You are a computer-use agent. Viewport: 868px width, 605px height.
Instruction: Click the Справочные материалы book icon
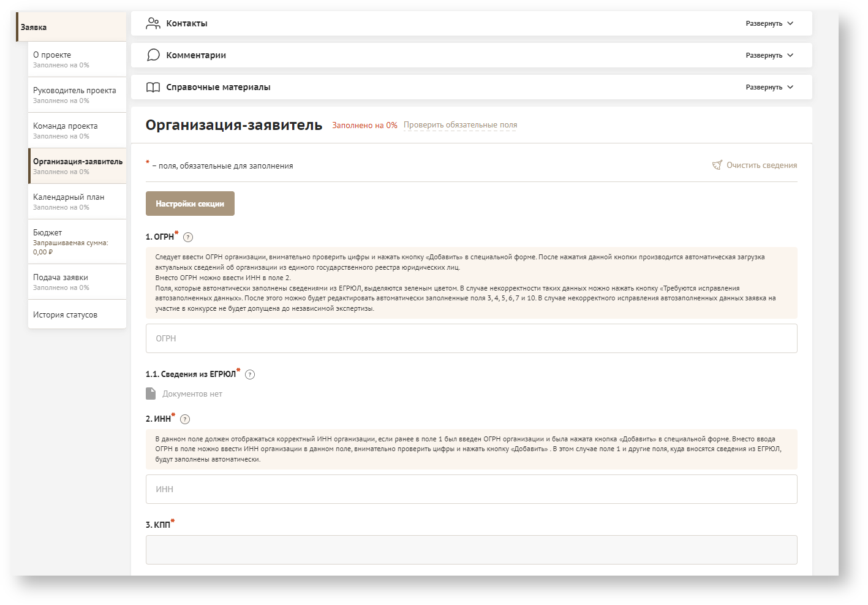(153, 87)
